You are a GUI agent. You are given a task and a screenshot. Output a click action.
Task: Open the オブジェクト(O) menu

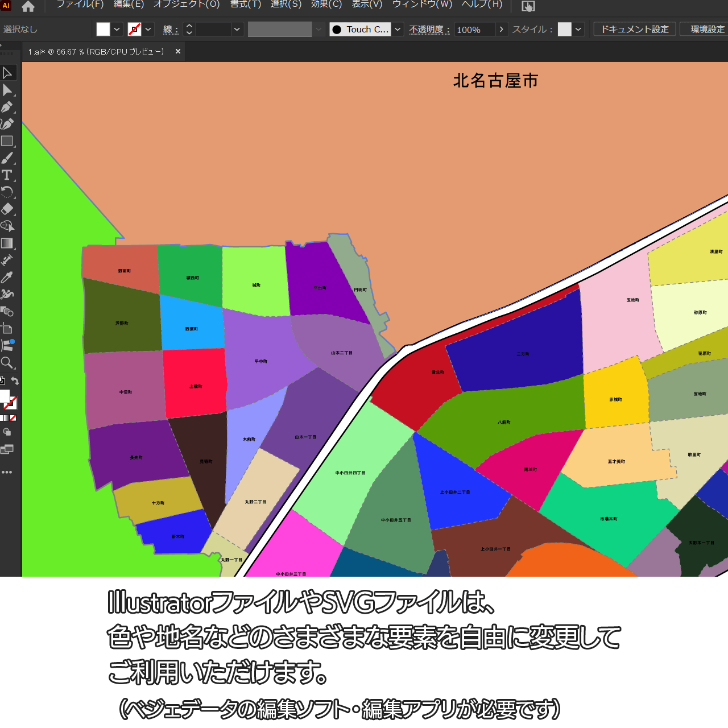coord(187,5)
